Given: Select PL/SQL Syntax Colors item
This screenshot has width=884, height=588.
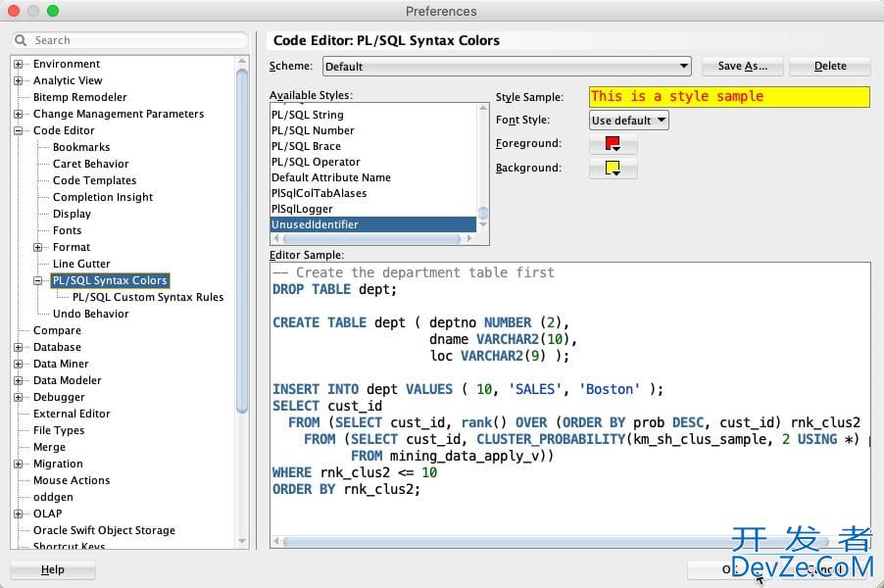Looking at the screenshot, I should pos(110,280).
